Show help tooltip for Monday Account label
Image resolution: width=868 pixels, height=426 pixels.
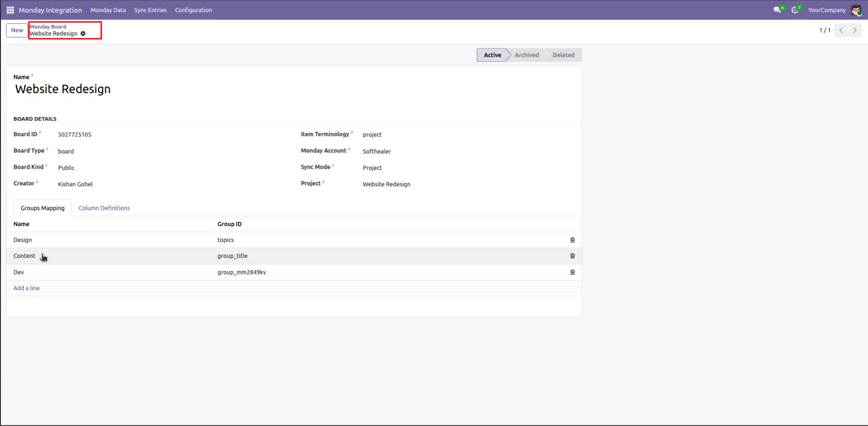click(x=349, y=149)
